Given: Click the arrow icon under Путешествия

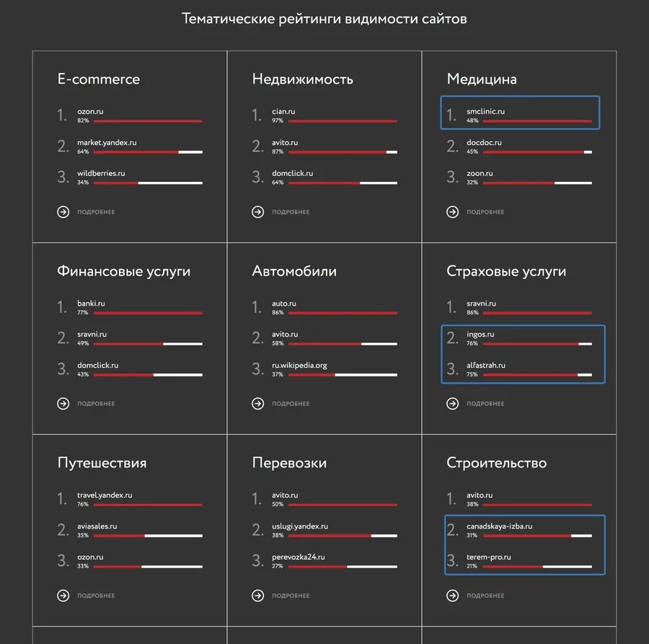Looking at the screenshot, I should click(63, 596).
